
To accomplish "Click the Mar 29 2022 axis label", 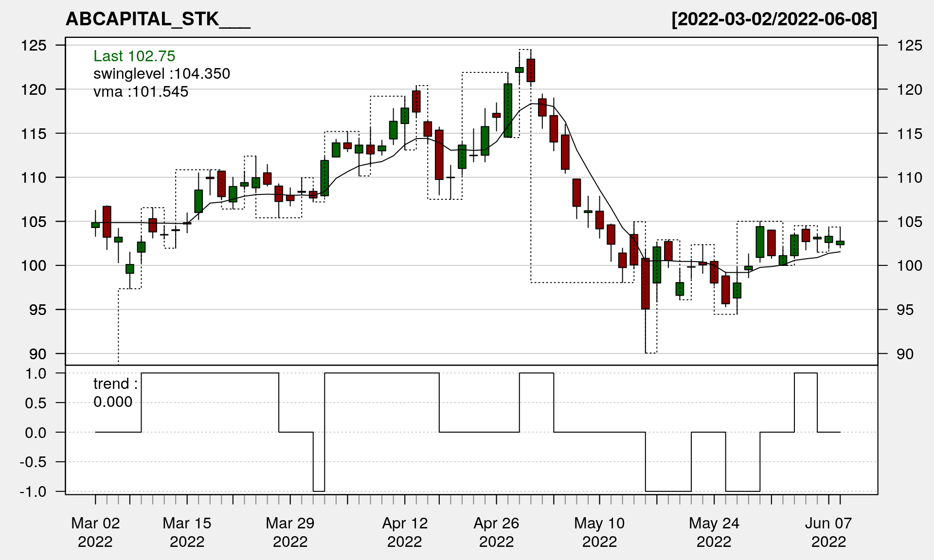I will (290, 532).
